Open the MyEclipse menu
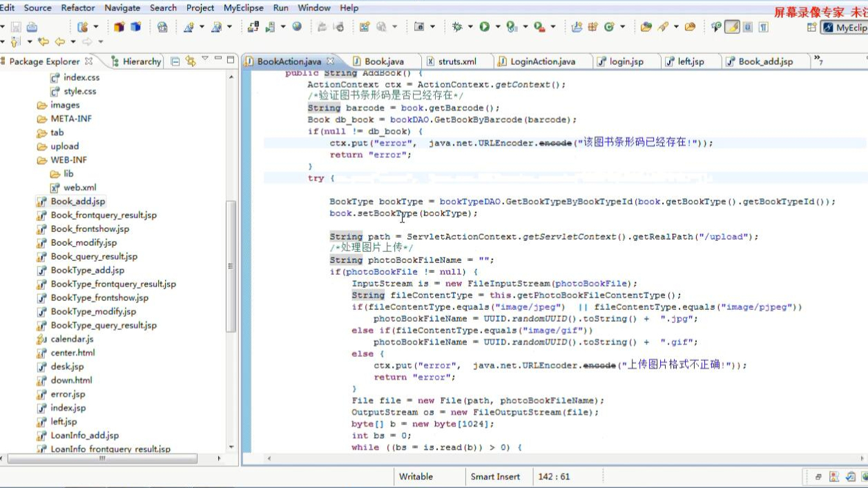The height and width of the screenshot is (488, 868). pyautogui.click(x=244, y=8)
